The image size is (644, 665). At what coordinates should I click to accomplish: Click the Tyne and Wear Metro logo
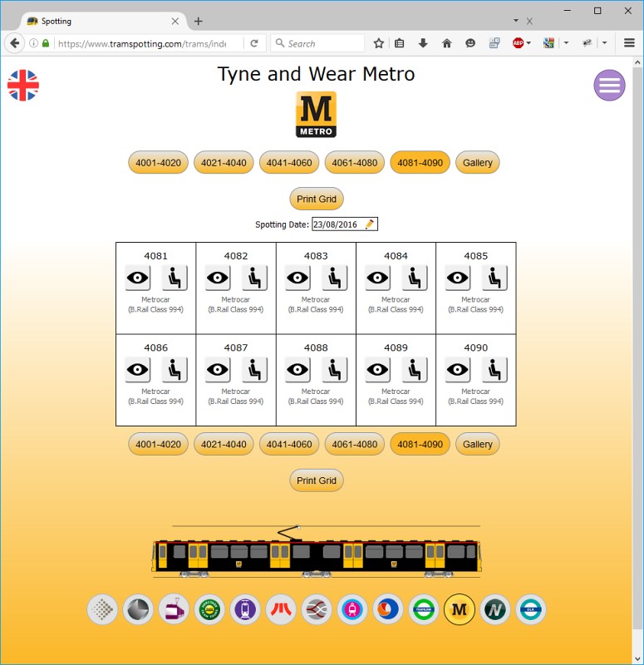pyautogui.click(x=316, y=115)
